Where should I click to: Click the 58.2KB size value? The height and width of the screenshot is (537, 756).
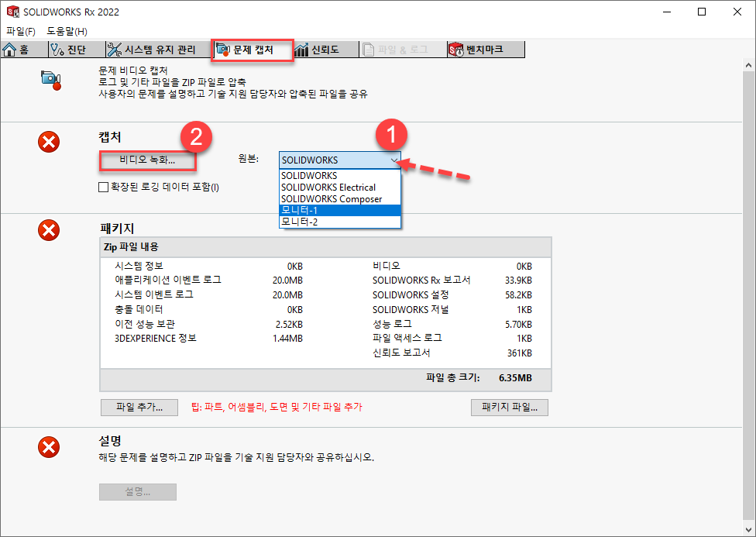pos(519,294)
